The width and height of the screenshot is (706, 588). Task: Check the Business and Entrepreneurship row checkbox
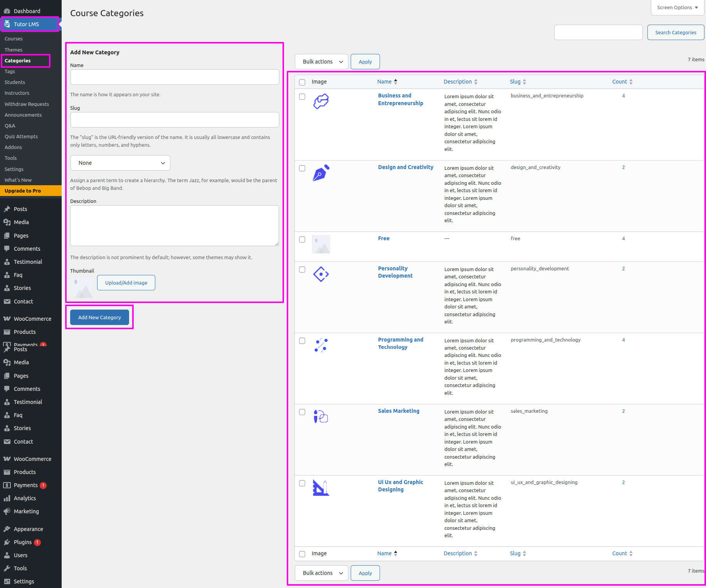tap(302, 97)
